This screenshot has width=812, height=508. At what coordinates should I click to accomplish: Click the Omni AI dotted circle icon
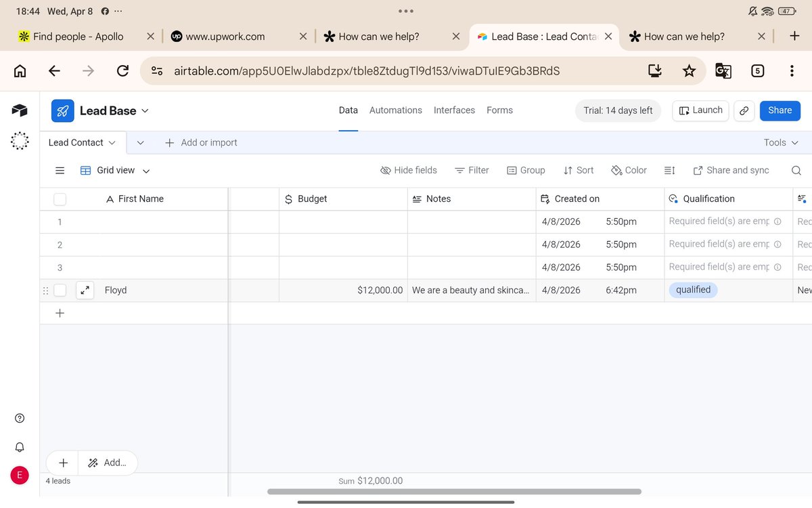20,141
